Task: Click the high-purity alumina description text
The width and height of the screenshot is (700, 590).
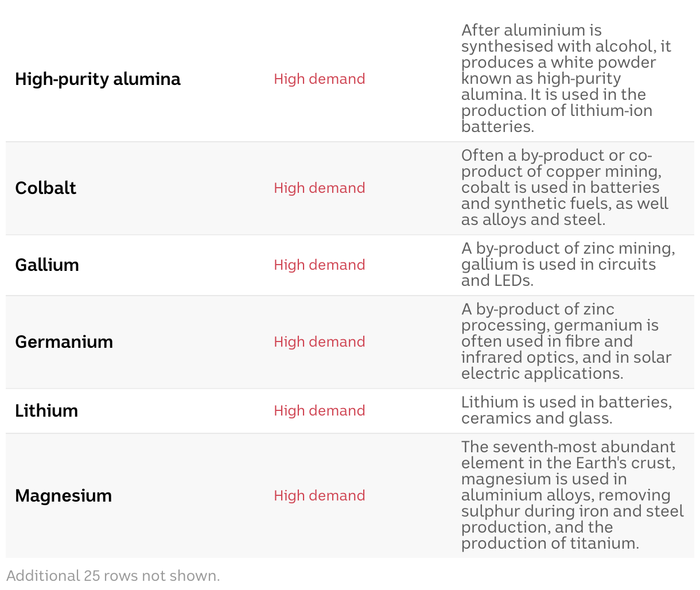Action: point(565,79)
